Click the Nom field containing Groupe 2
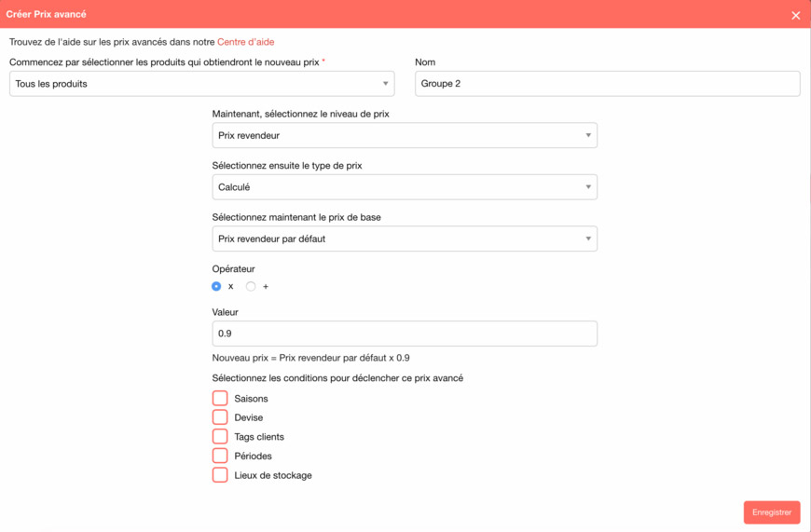 606,84
